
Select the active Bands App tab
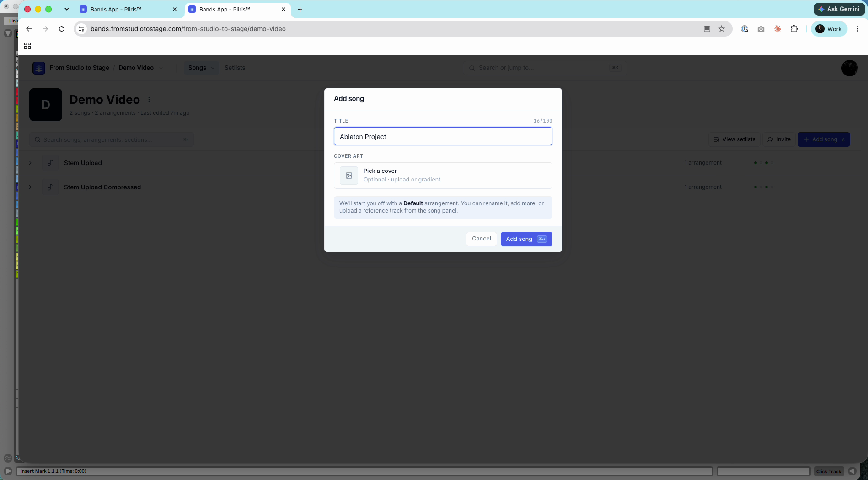click(x=238, y=9)
